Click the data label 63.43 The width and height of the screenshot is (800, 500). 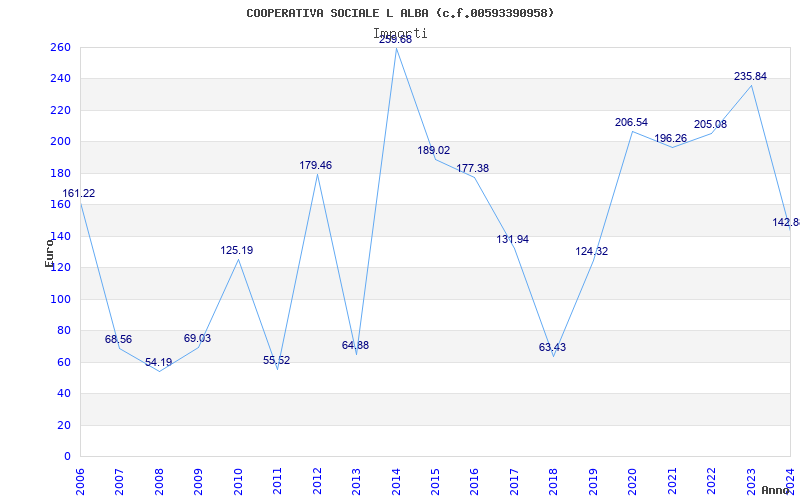click(x=552, y=347)
